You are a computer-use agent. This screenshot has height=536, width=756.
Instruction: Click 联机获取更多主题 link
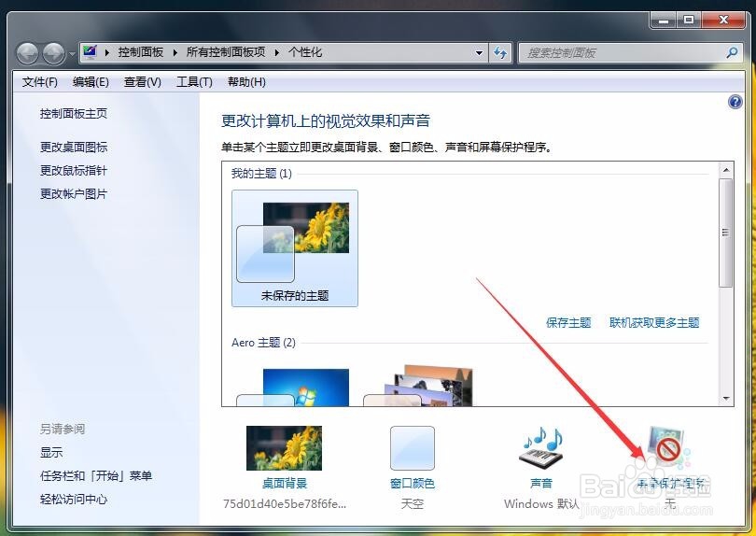coord(654,323)
